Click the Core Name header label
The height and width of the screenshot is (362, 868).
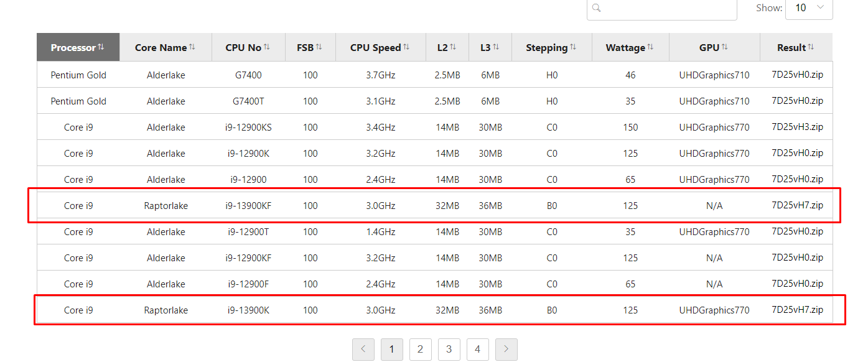tap(161, 48)
